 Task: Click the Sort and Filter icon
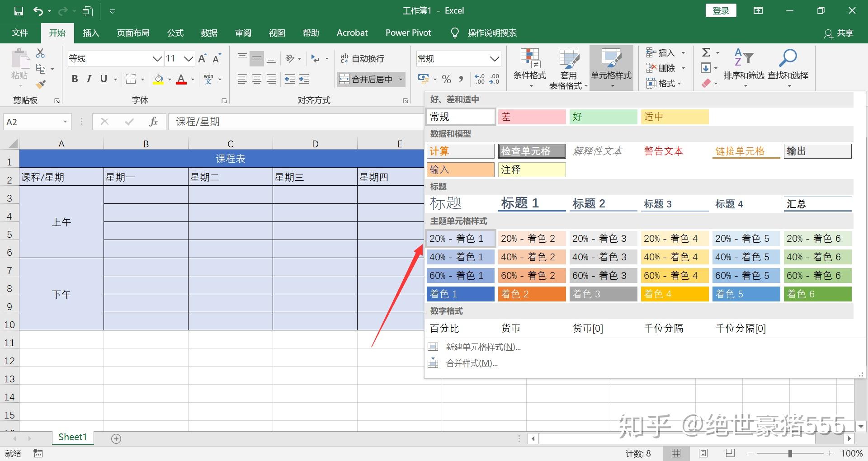[x=744, y=57]
